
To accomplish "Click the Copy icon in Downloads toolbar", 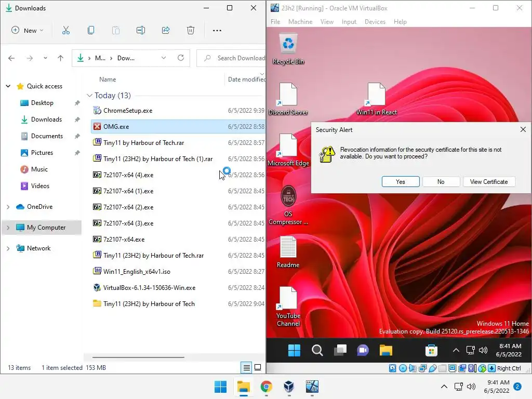I will pyautogui.click(x=91, y=30).
